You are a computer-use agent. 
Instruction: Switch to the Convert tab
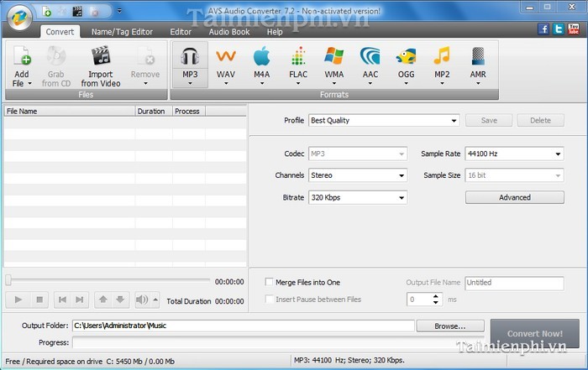pyautogui.click(x=60, y=32)
